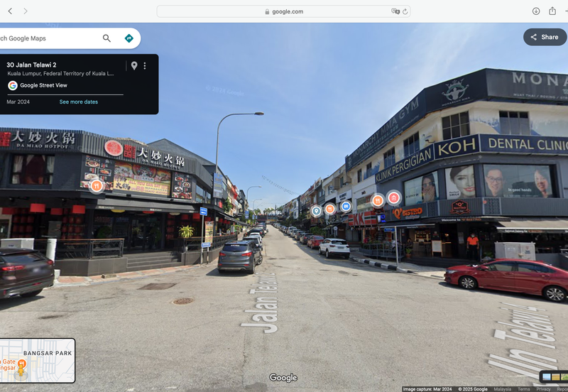Reload the page in Safari
The width and height of the screenshot is (568, 392).
405,11
